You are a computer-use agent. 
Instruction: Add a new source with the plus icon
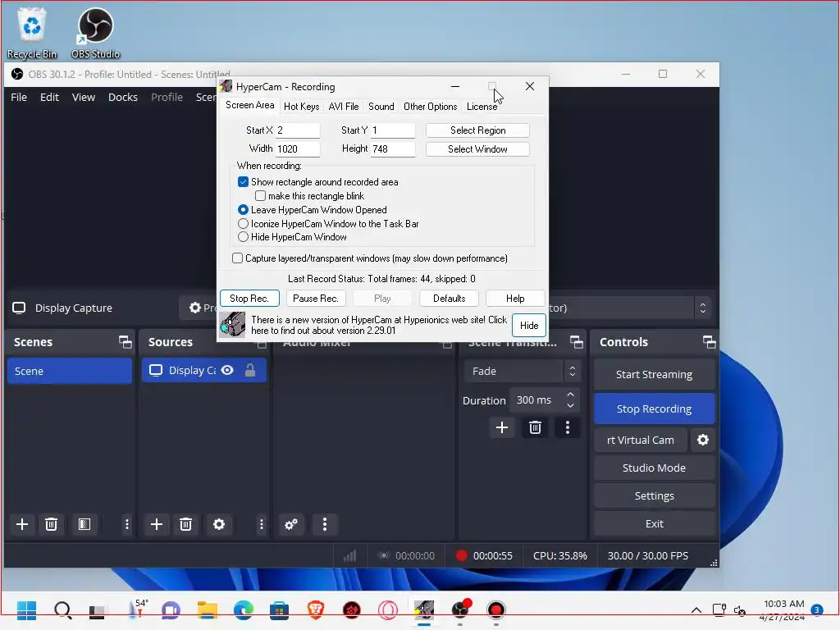click(157, 524)
